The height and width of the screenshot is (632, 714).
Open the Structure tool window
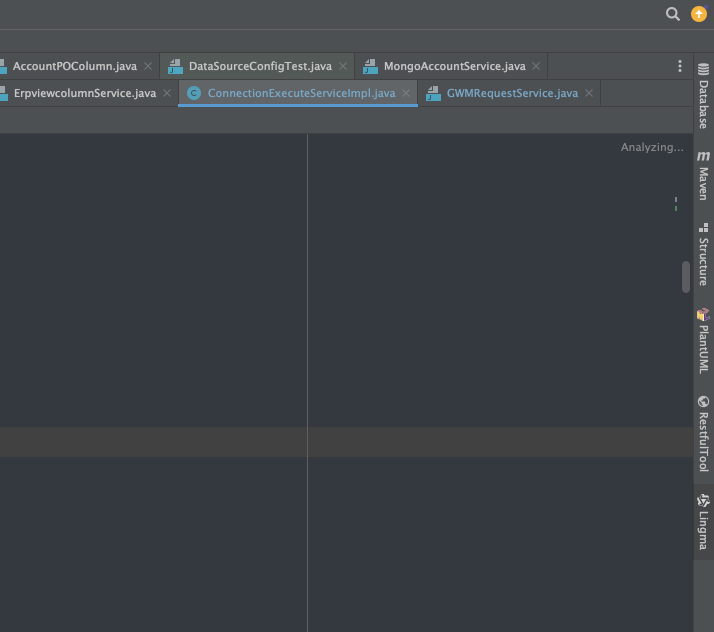704,254
